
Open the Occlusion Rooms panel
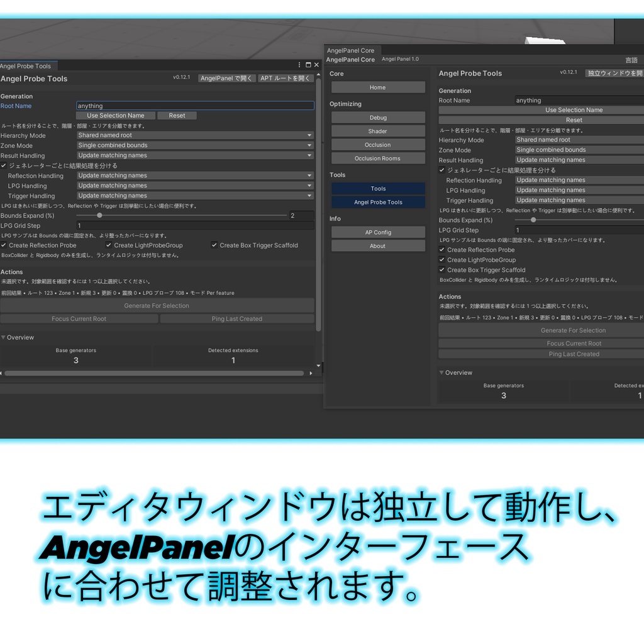tap(377, 158)
